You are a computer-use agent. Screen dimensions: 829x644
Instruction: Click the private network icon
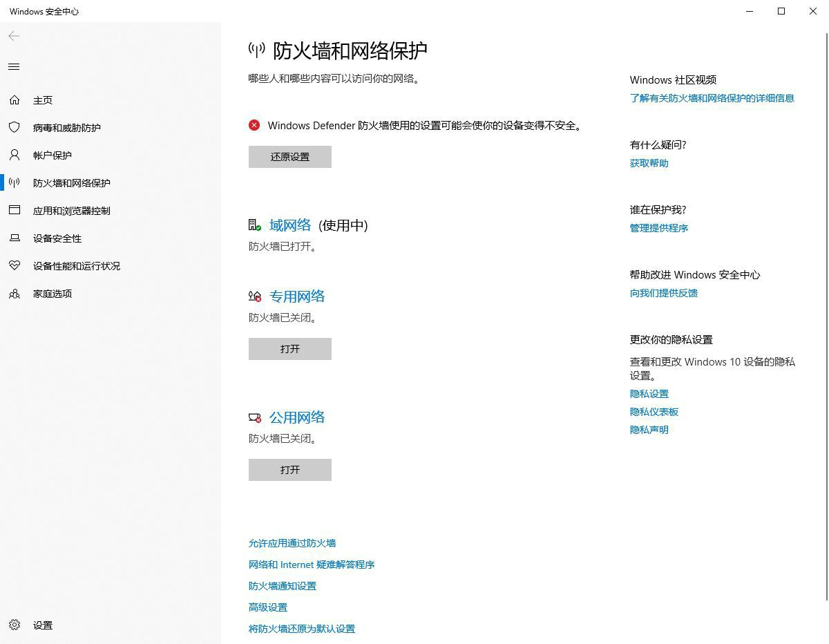click(255, 296)
